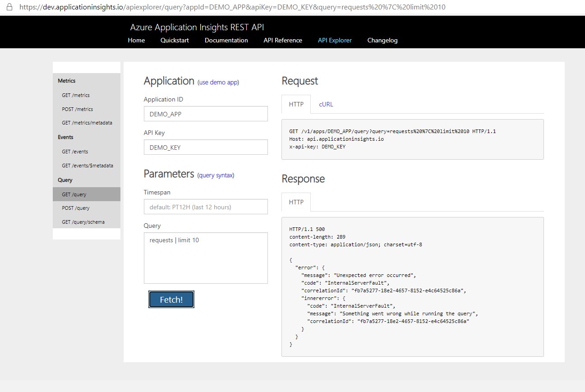
Task: Focus the API Key input field
Action: coord(206,148)
